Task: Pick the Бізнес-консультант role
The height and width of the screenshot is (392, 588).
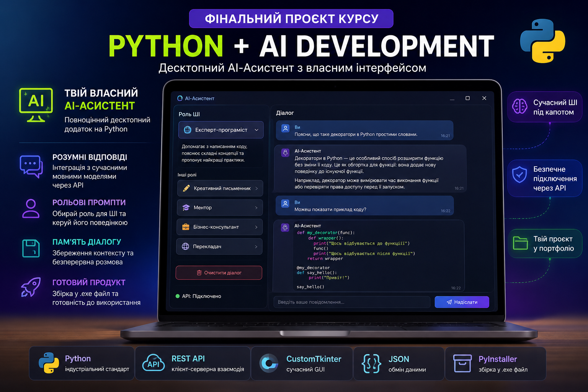Action: coord(220,227)
